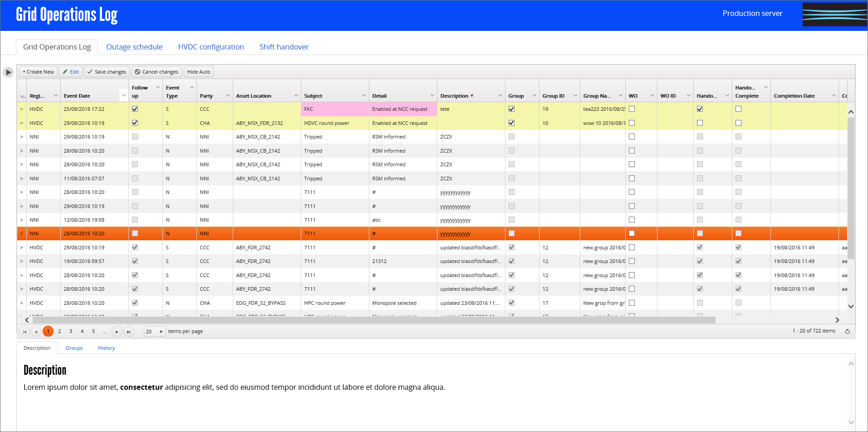The image size is (868, 432).
Task: Click the next page arrow icon
Action: [117, 332]
